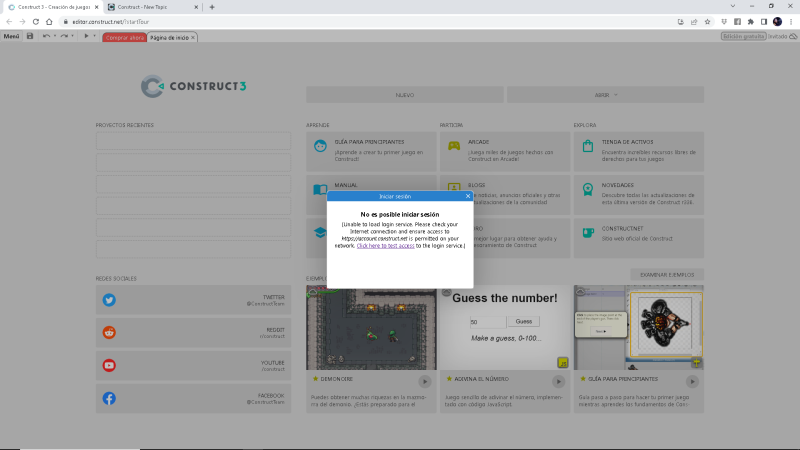Click the Construct save project icon
The width and height of the screenshot is (800, 450).
pyautogui.click(x=30, y=36)
